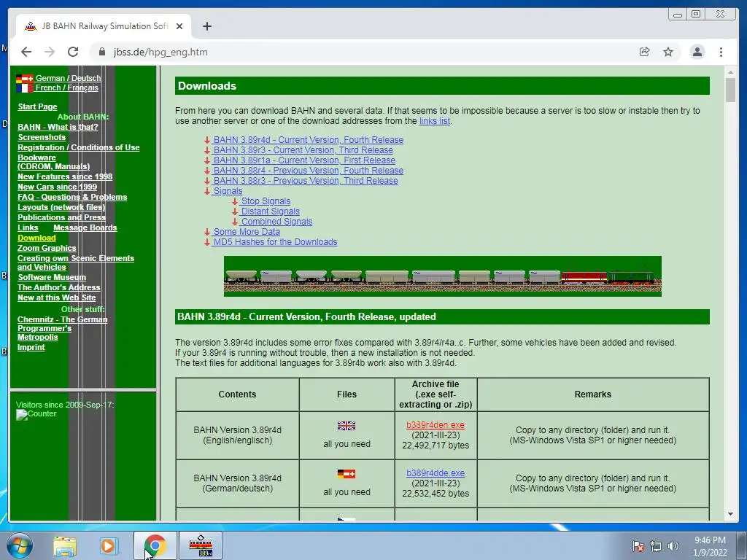Image resolution: width=747 pixels, height=560 pixels.
Task: Open New Cars since 1999
Action: (x=57, y=187)
